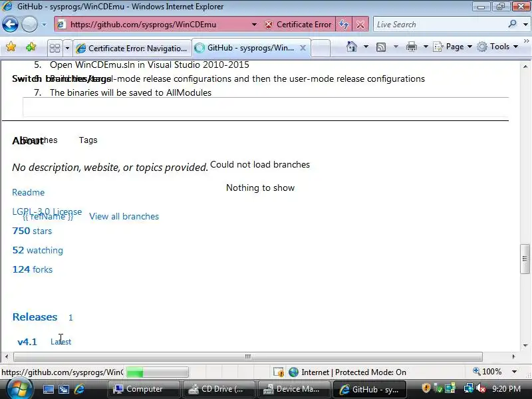This screenshot has height=399, width=532.
Task: Open search provider options dropdown arrow
Action: [525, 25]
